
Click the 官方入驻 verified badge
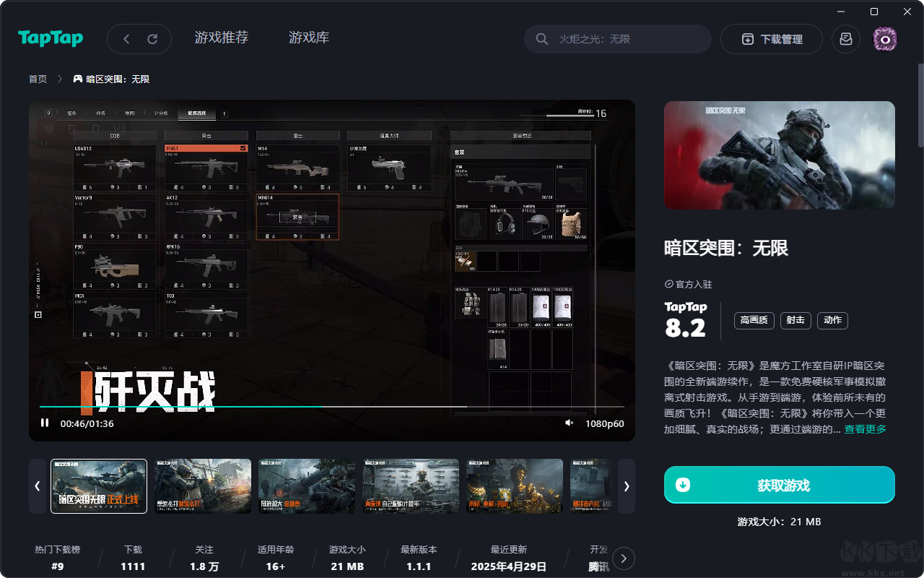tap(688, 285)
